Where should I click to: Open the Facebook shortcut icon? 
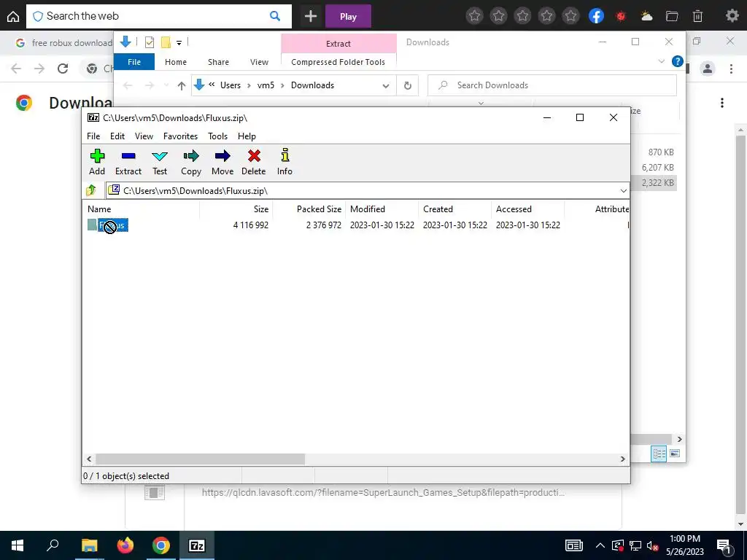596,16
